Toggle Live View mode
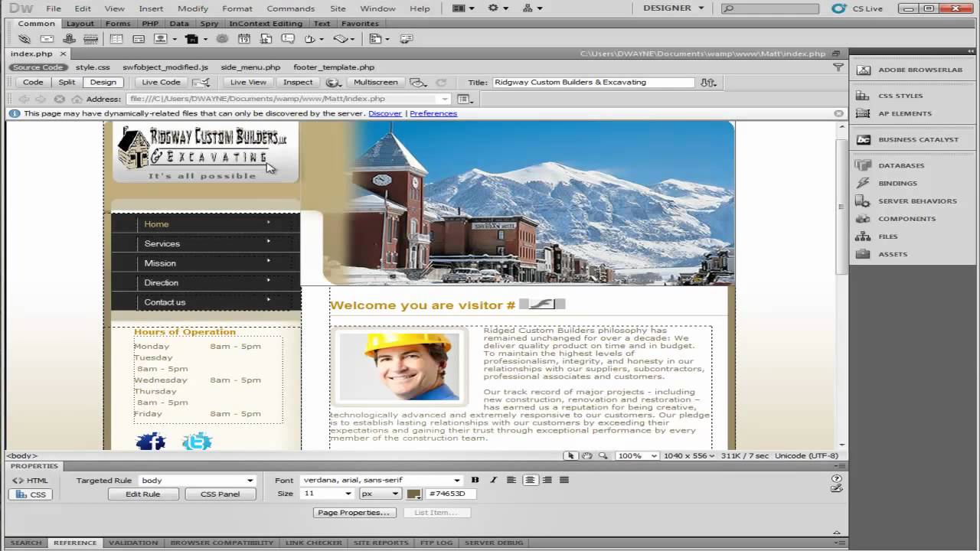This screenshot has height=551, width=980. (x=248, y=82)
